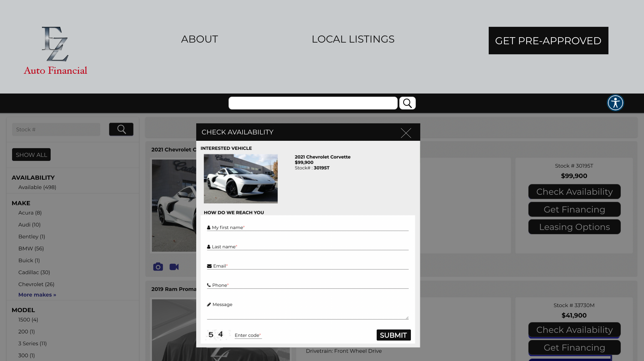Click Leasing Options for stock 30195T
Image resolution: width=644 pixels, height=361 pixels.
[574, 227]
